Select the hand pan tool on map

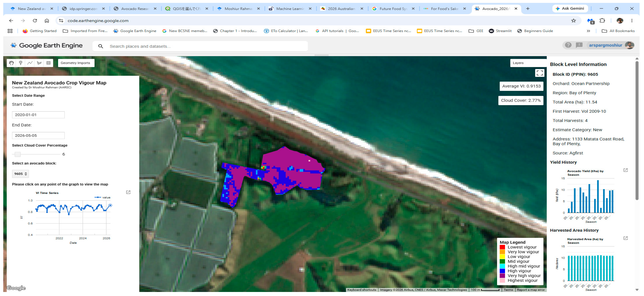(x=11, y=63)
